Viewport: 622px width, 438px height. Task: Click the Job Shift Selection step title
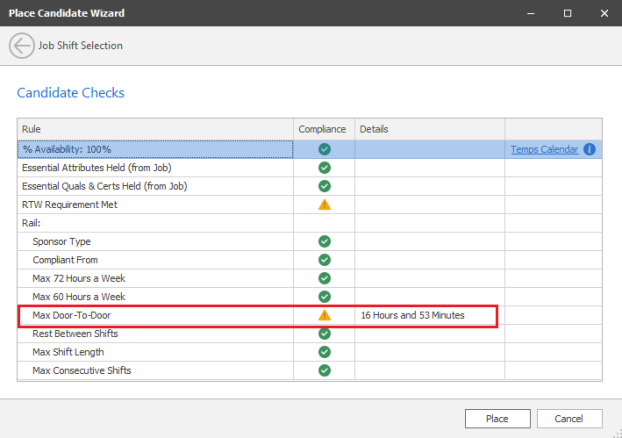(81, 46)
